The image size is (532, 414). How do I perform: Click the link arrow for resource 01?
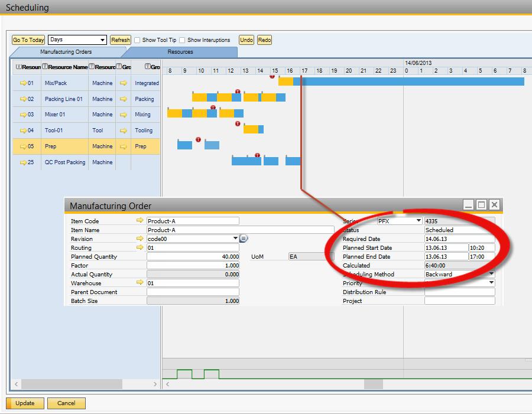coord(24,83)
